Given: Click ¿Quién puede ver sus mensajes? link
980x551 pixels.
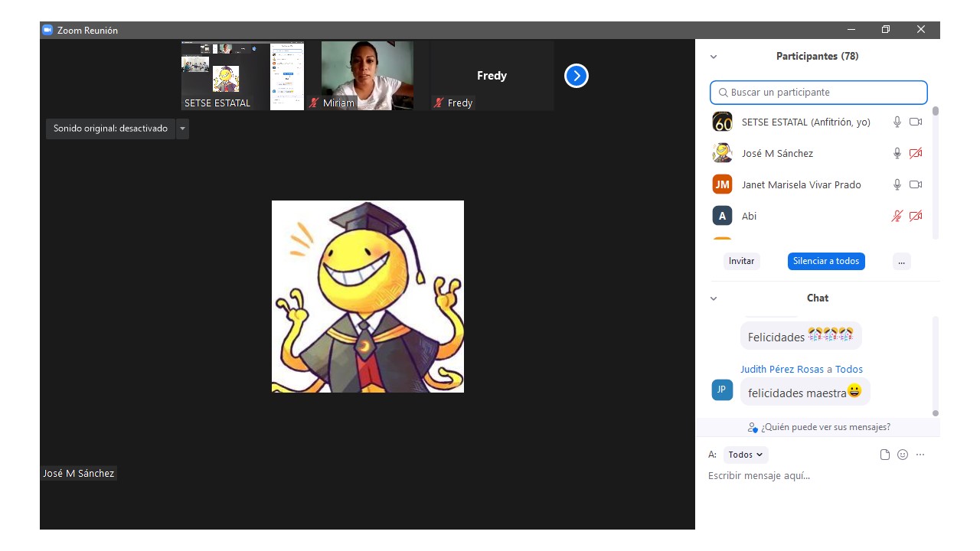Looking at the screenshot, I should click(819, 427).
